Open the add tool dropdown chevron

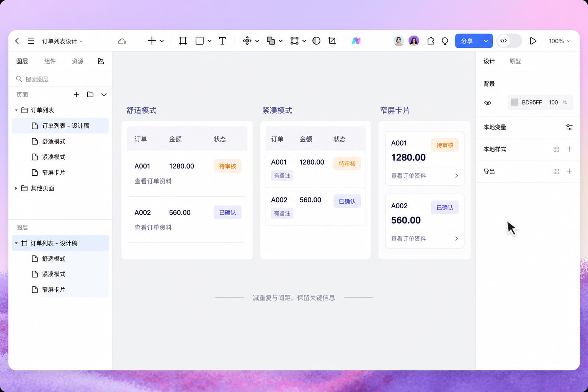[162, 41]
